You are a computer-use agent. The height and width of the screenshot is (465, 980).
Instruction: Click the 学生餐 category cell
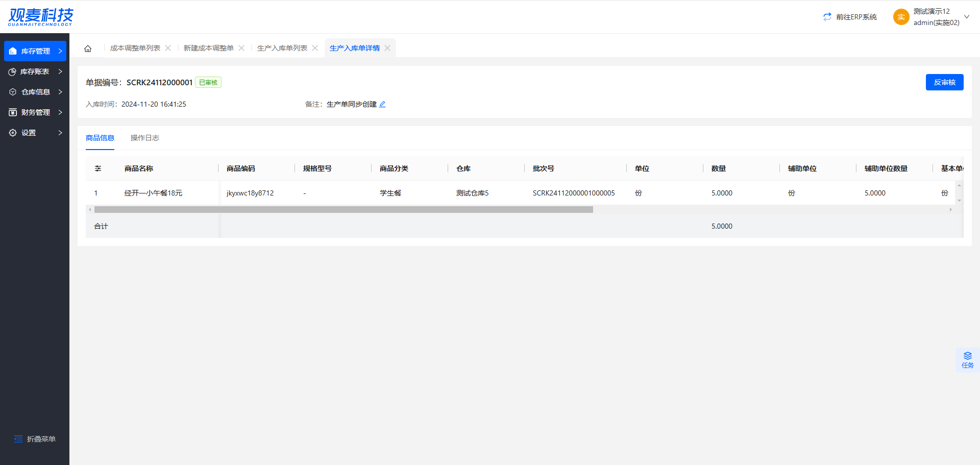[390, 193]
